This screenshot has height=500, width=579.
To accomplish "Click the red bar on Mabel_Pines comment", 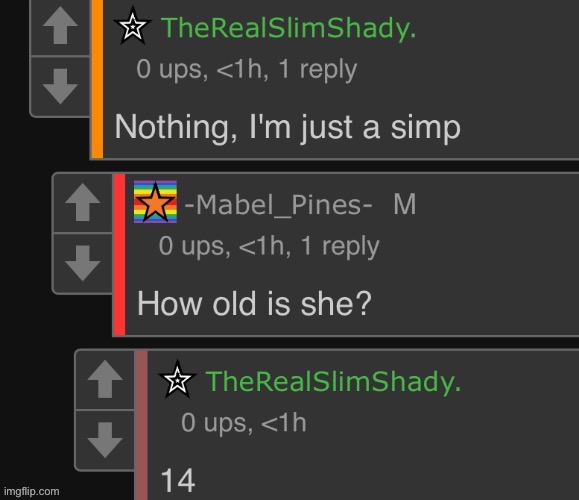I will (119, 254).
